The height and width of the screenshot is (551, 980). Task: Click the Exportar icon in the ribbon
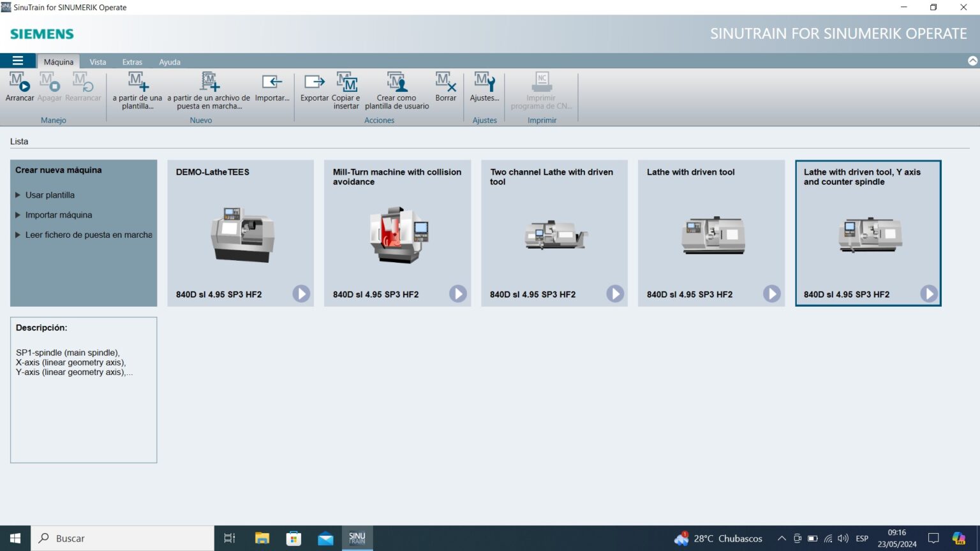(314, 87)
